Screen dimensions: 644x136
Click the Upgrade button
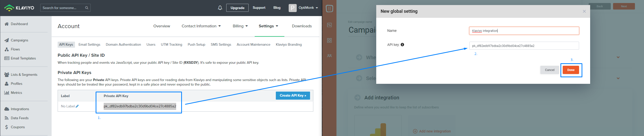pos(237,8)
